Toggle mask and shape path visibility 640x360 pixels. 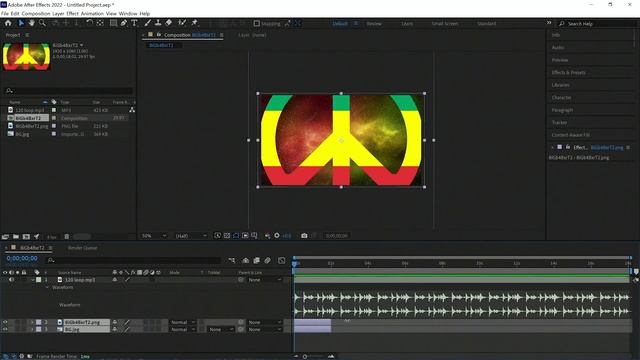point(236,236)
